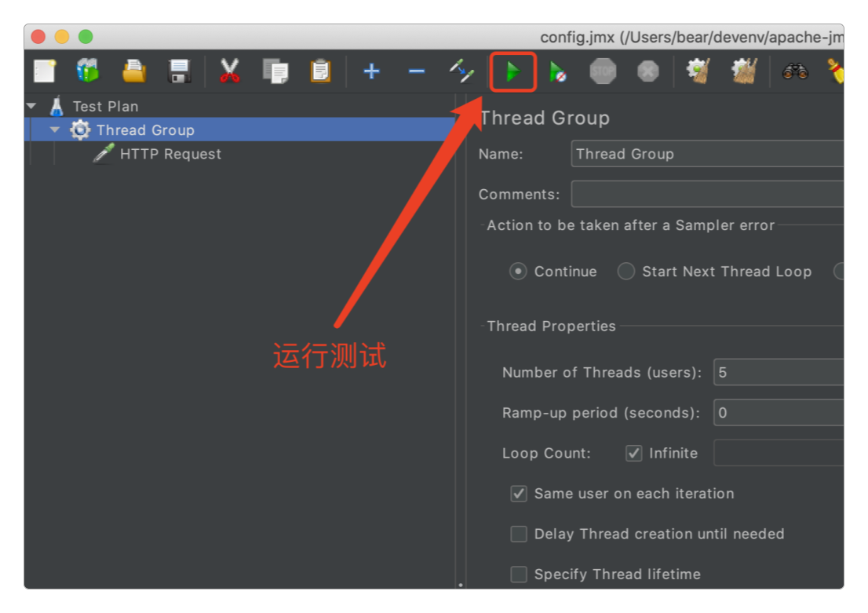The height and width of the screenshot is (613, 868).
Task: Click the Loop Count value field
Action: pyautogui.click(x=779, y=453)
